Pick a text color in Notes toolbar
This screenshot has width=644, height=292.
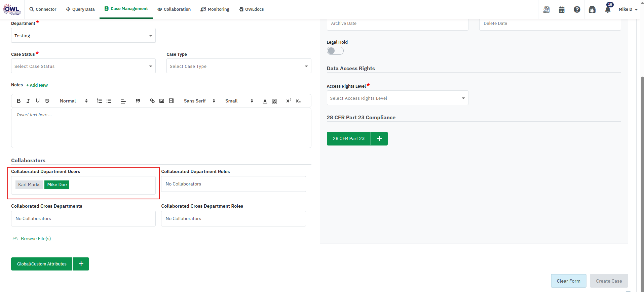coord(265,101)
